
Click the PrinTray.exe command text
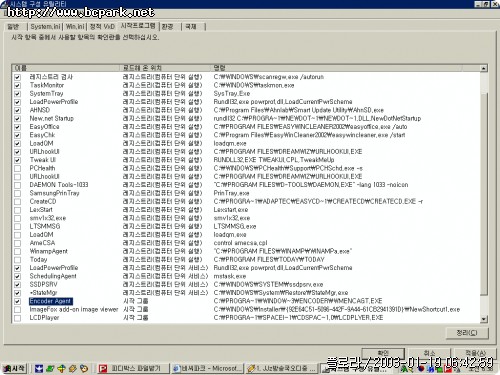click(231, 193)
